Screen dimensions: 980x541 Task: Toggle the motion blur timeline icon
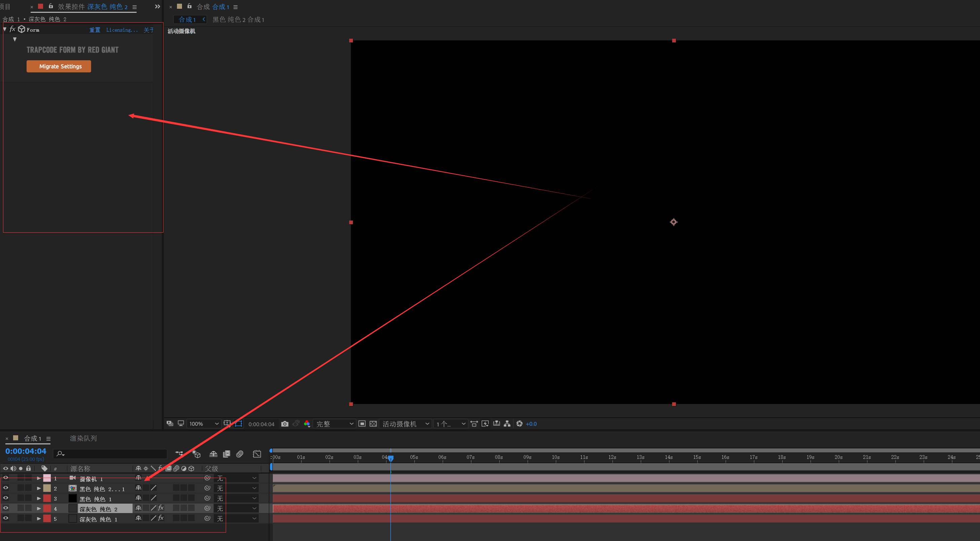click(240, 454)
